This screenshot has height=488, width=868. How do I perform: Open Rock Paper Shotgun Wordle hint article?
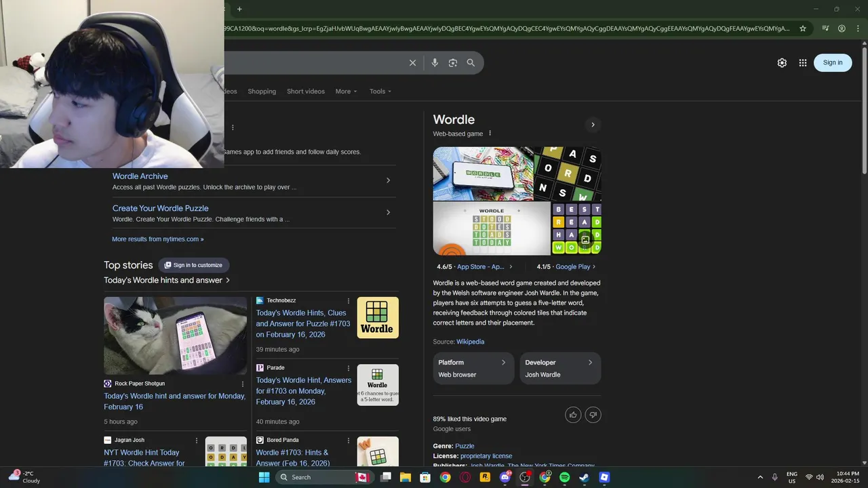coord(175,401)
